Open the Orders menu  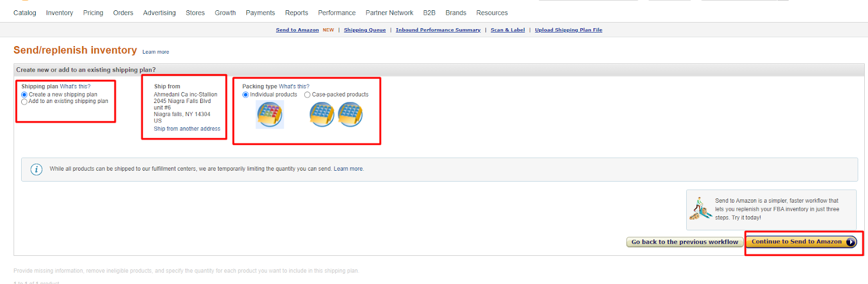pos(123,13)
